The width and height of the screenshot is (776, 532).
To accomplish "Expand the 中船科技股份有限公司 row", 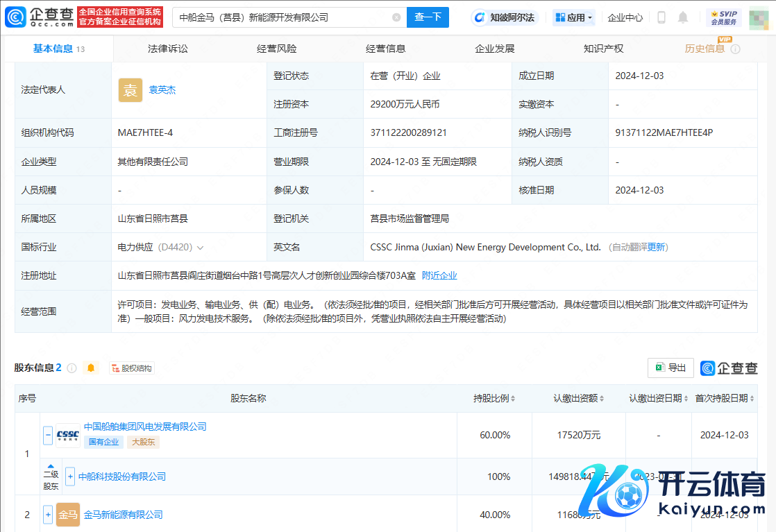I will (70, 477).
